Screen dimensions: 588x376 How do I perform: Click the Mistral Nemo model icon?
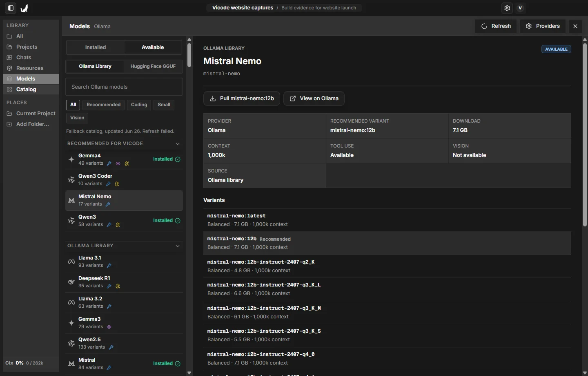pyautogui.click(x=71, y=200)
